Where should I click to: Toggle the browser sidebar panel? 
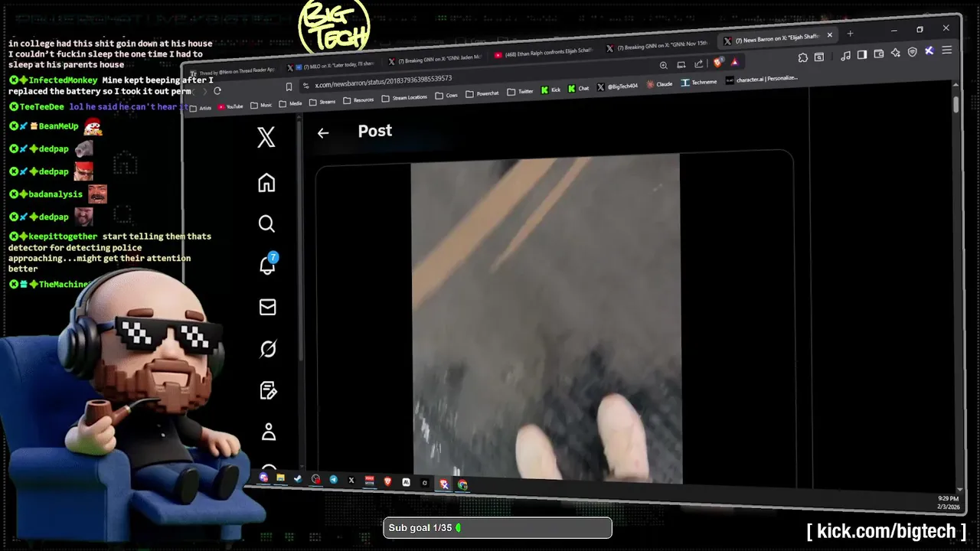tap(861, 55)
